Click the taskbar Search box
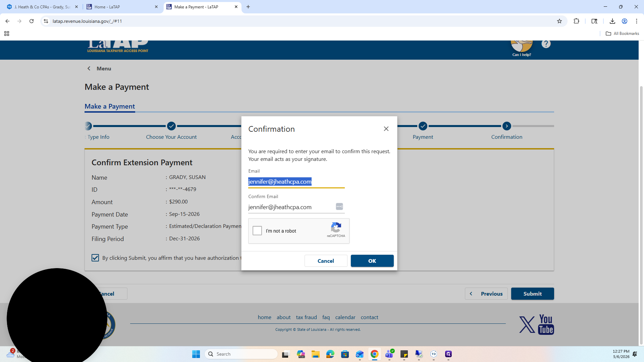The image size is (644, 362). click(x=241, y=354)
